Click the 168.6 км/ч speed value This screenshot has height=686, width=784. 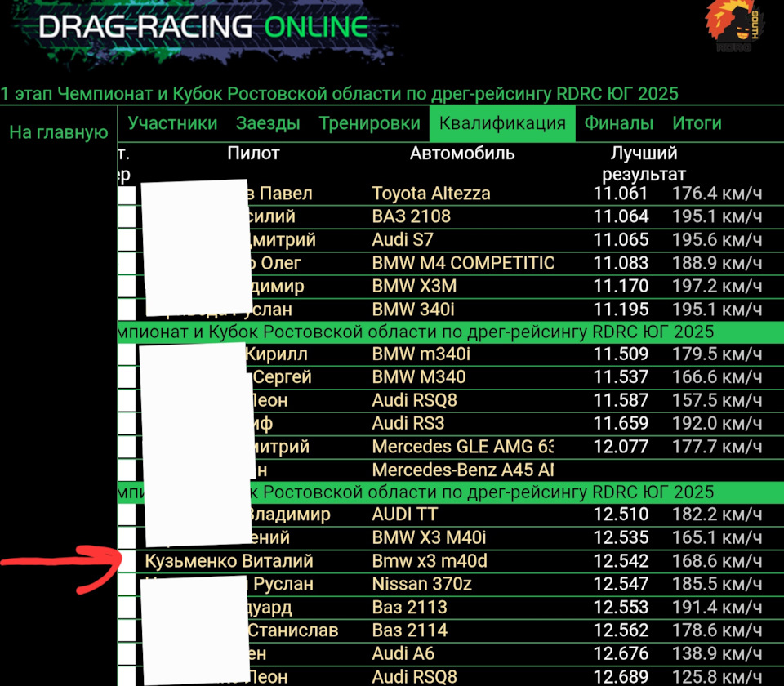718,560
